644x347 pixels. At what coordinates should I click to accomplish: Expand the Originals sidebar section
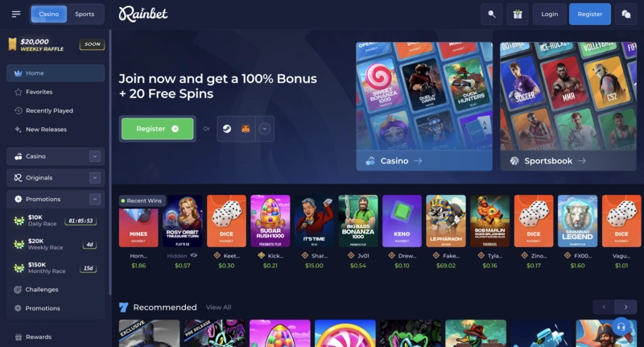pos(95,178)
